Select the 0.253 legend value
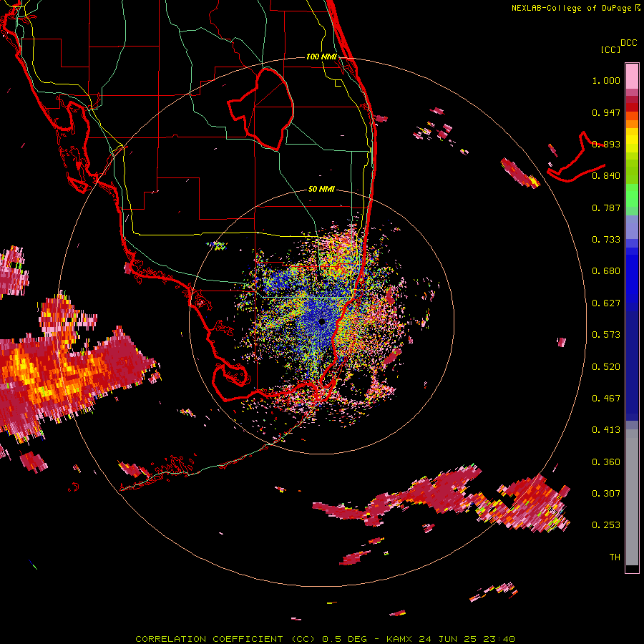 pyautogui.click(x=606, y=525)
